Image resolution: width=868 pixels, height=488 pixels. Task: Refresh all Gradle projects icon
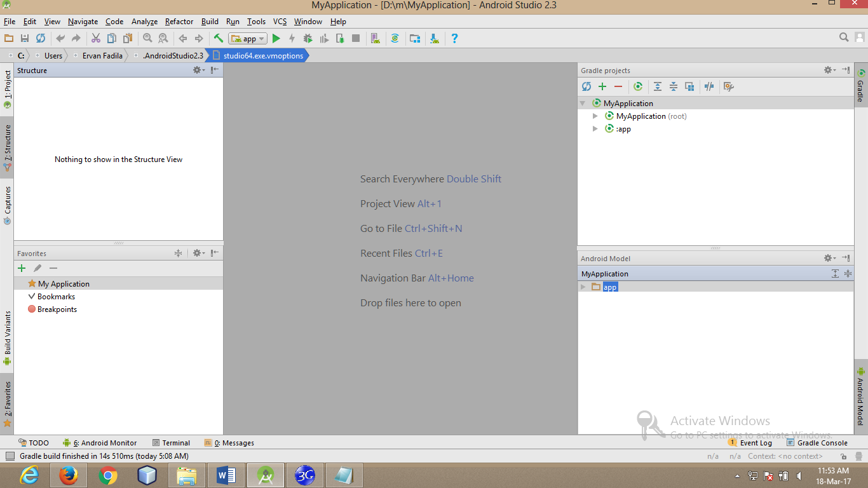point(587,86)
